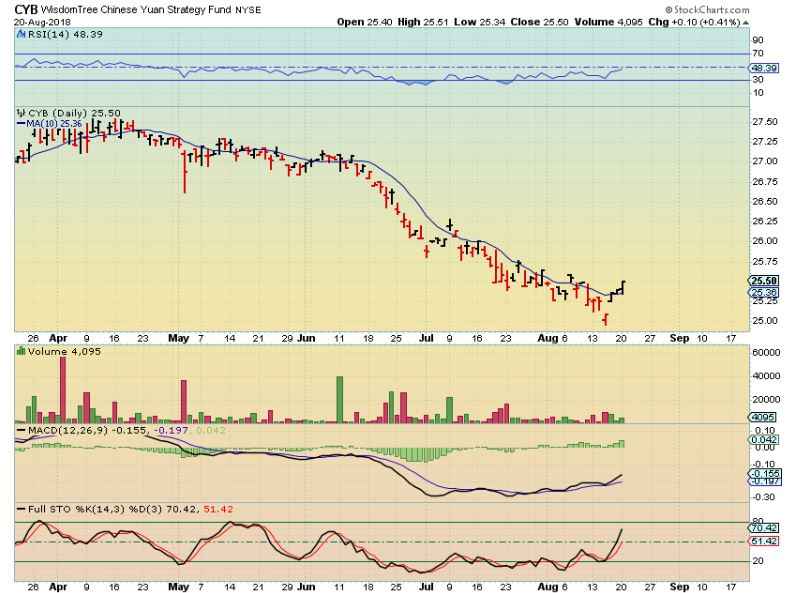Click the CYB ticker symbol in the header
Screen dimensions: 811x593
click(x=26, y=9)
